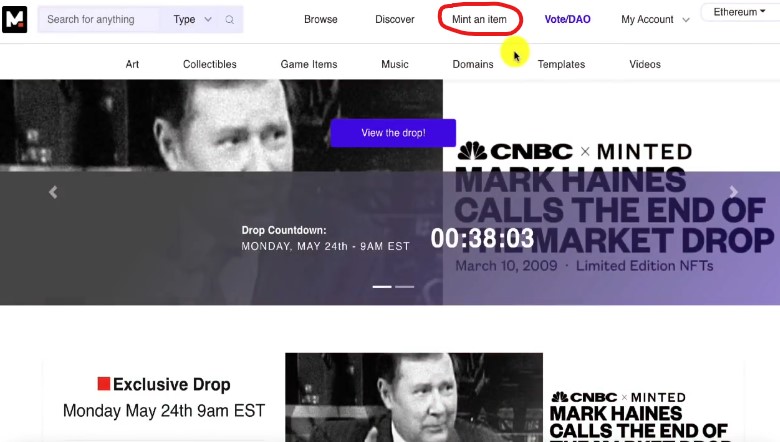Click the magnifier search icon
This screenshot has width=780, height=442.
click(229, 19)
